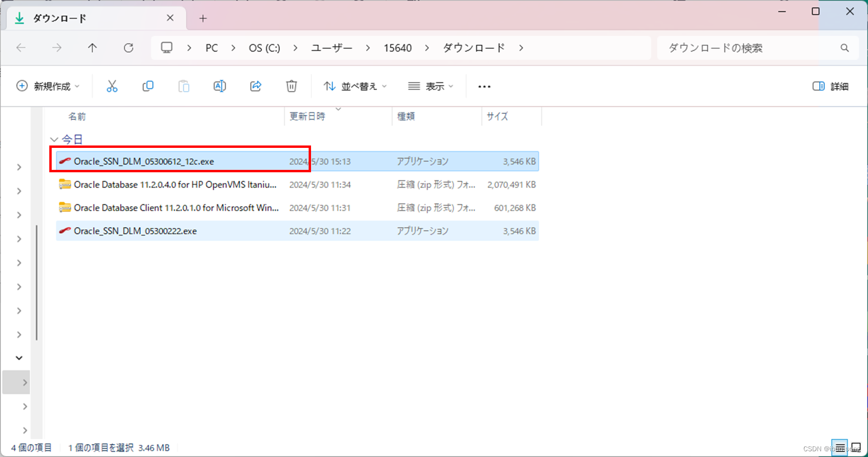The height and width of the screenshot is (457, 868).
Task: Click the Oracle_SSN_DLM_05300612_12c.exe file icon
Action: tap(65, 161)
